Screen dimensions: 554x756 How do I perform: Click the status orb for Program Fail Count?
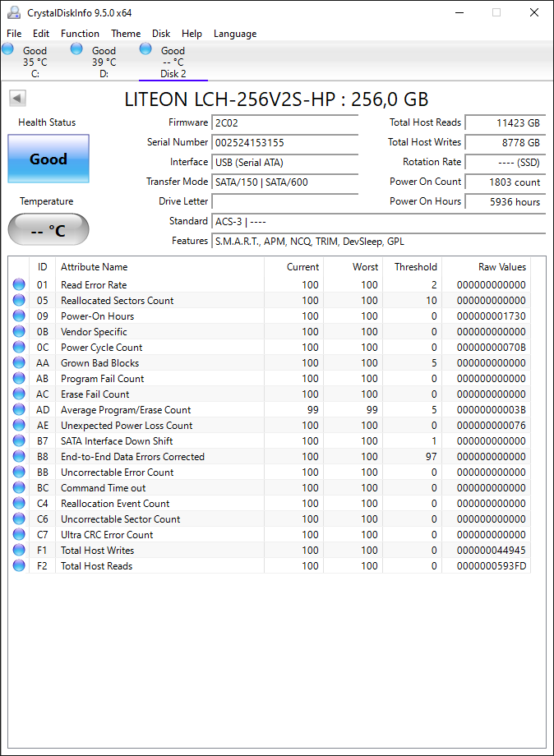[x=19, y=378]
